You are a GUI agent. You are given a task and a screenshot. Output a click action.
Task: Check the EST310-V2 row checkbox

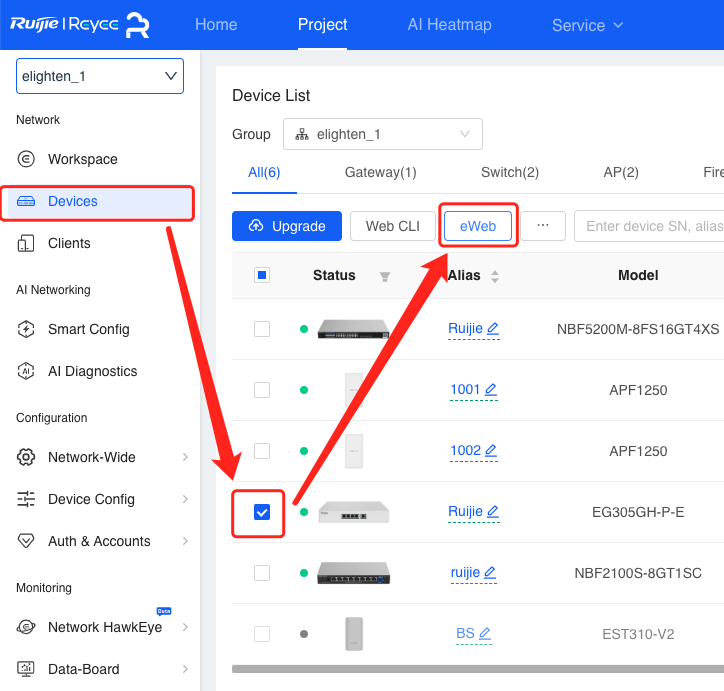tap(262, 634)
